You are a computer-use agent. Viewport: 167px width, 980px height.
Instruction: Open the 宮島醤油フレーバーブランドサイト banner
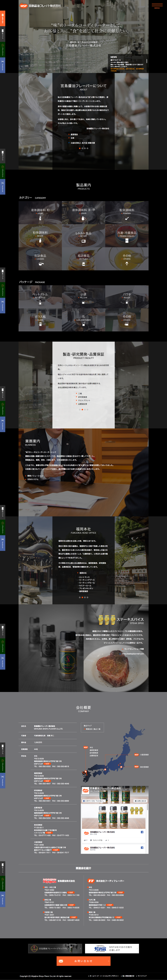[x=55, y=948]
